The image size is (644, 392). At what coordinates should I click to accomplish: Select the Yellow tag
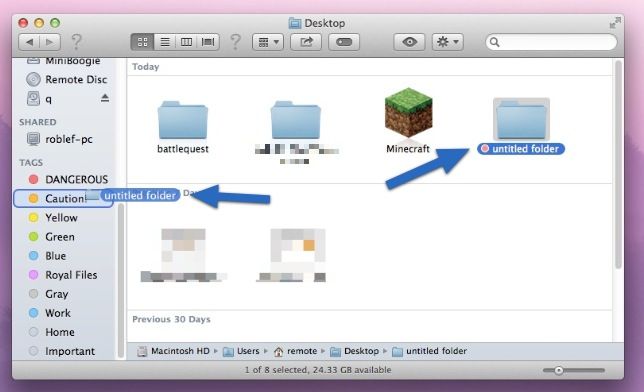point(53,217)
